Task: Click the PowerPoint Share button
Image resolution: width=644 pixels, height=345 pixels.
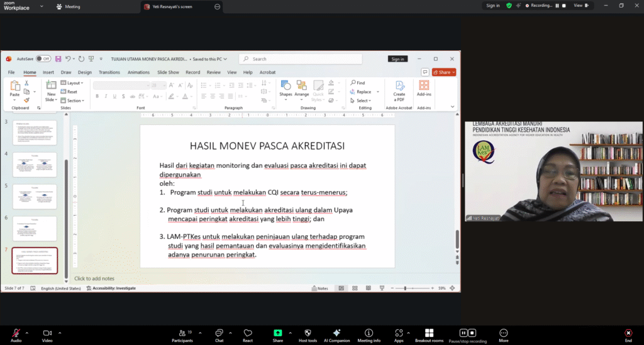Action: [444, 72]
